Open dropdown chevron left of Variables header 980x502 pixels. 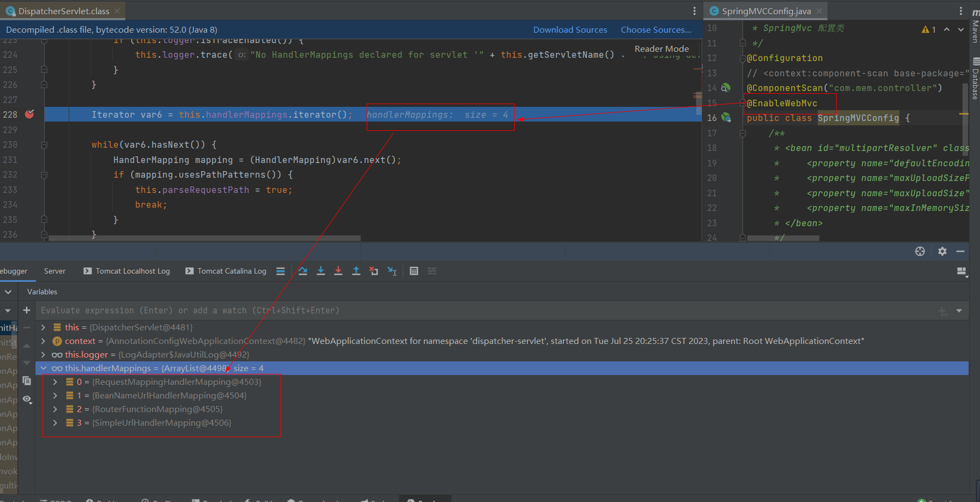coord(8,292)
